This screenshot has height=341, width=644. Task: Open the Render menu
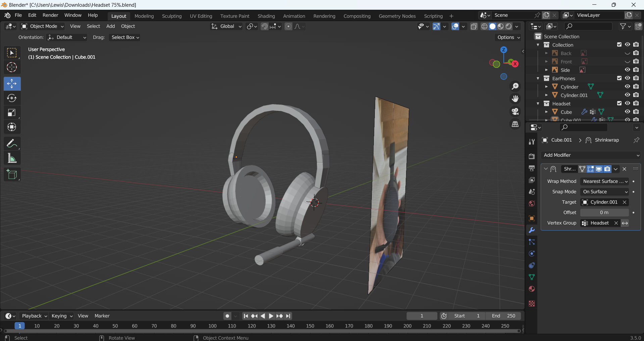click(50, 15)
